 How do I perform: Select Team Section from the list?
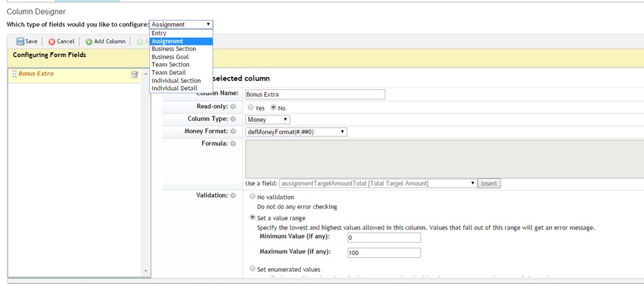coord(181,65)
